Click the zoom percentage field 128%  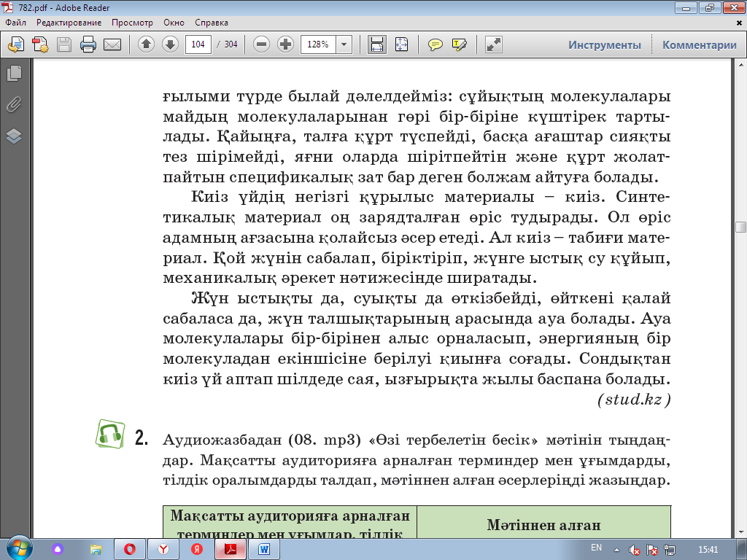pyautogui.click(x=318, y=44)
